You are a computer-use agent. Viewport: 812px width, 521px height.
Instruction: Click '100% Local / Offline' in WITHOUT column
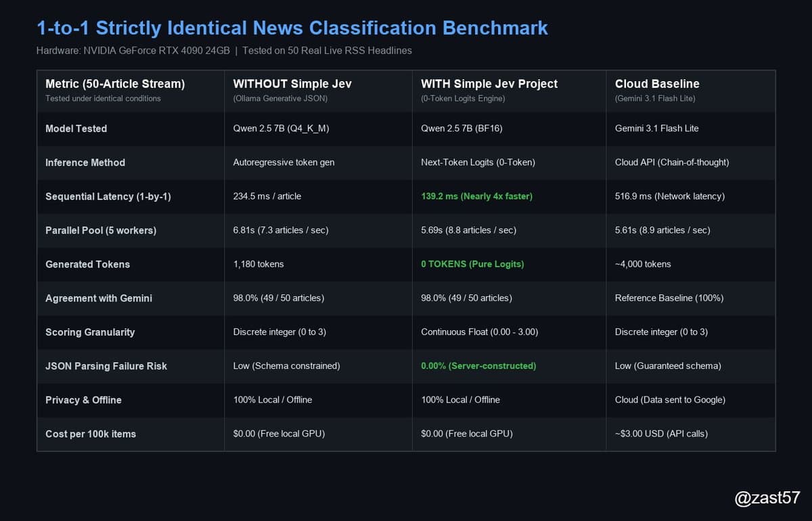point(273,400)
